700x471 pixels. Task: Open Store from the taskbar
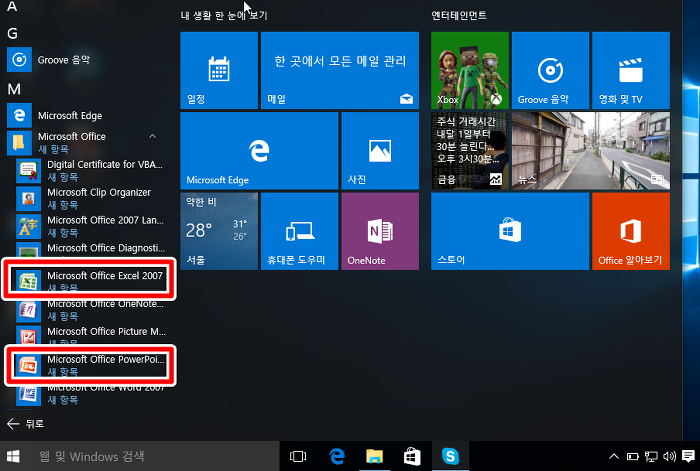(x=412, y=456)
